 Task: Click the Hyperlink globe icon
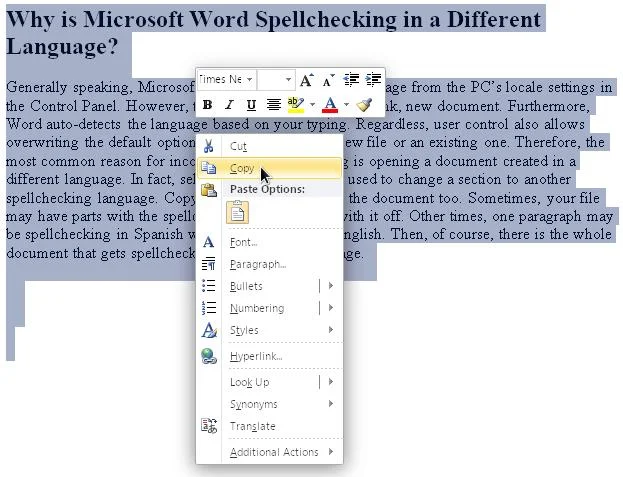point(209,356)
